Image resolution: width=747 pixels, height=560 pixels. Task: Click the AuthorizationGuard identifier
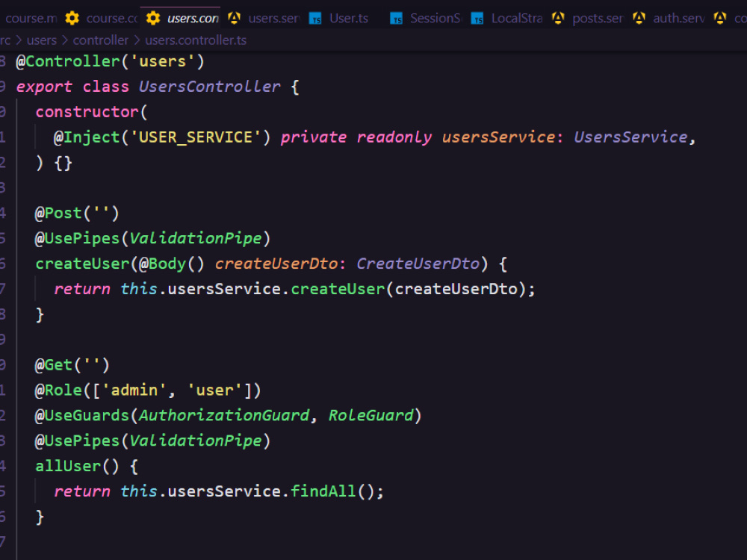(x=224, y=415)
